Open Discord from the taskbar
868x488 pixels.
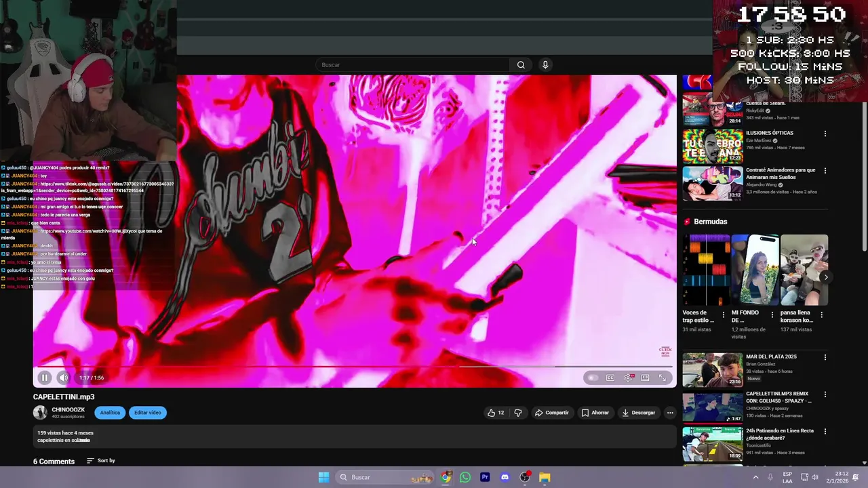click(x=505, y=477)
